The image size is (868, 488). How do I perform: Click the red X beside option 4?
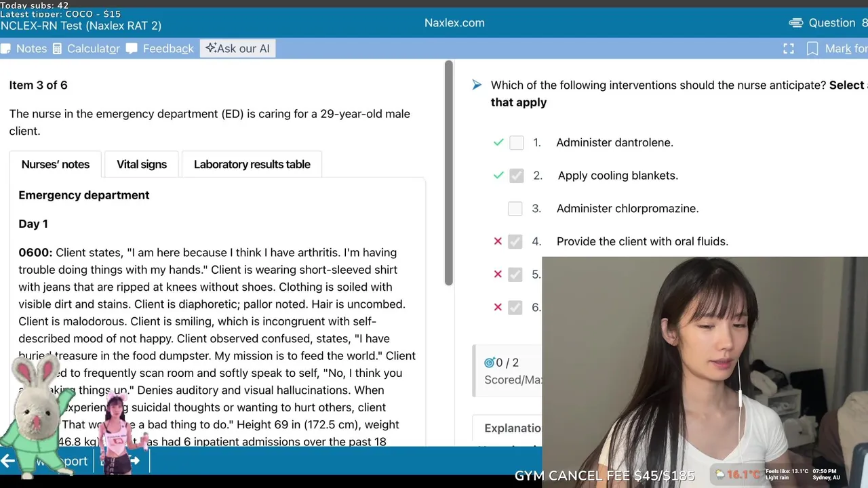pos(498,241)
